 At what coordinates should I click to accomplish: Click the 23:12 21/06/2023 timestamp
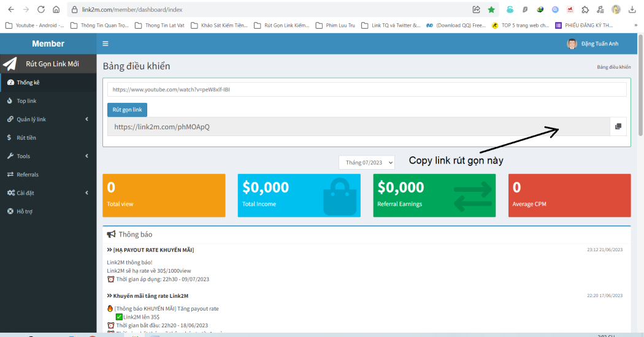[x=605, y=249]
